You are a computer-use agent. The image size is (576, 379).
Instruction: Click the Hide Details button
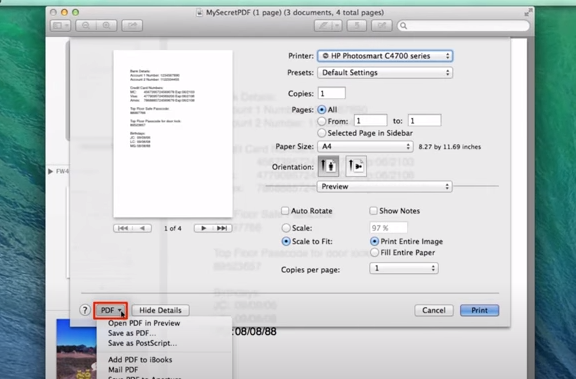point(161,310)
